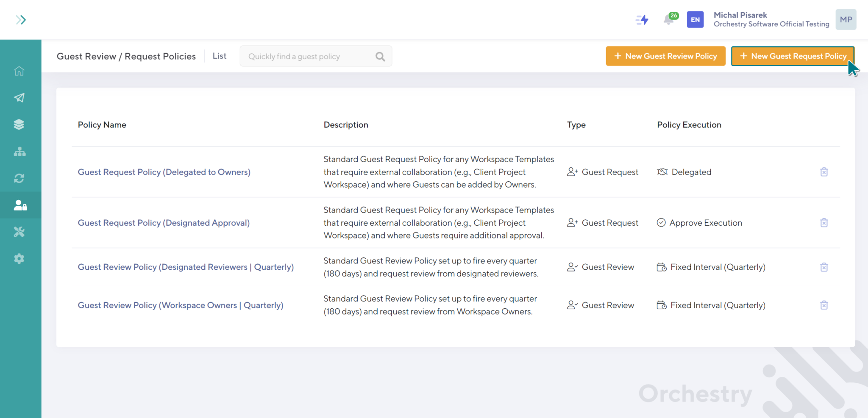
Task: Open the guest management lock icon
Action: [x=19, y=205]
